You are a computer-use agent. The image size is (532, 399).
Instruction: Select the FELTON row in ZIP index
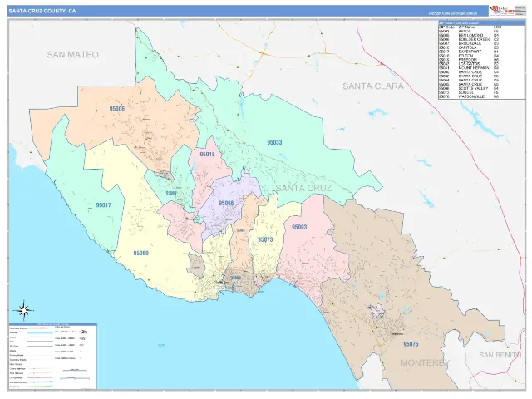(481, 56)
